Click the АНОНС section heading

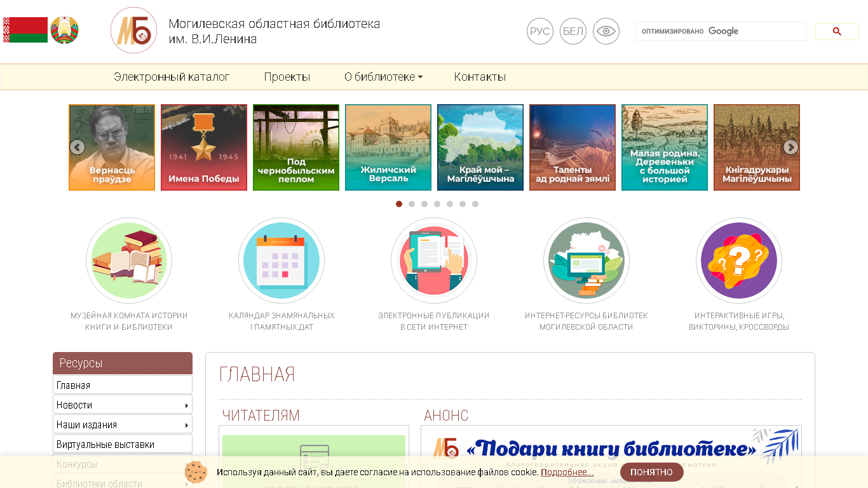point(446,416)
